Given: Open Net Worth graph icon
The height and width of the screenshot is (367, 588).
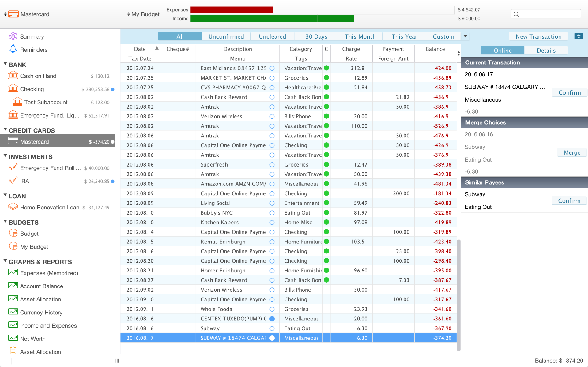Looking at the screenshot, I should point(13,338).
